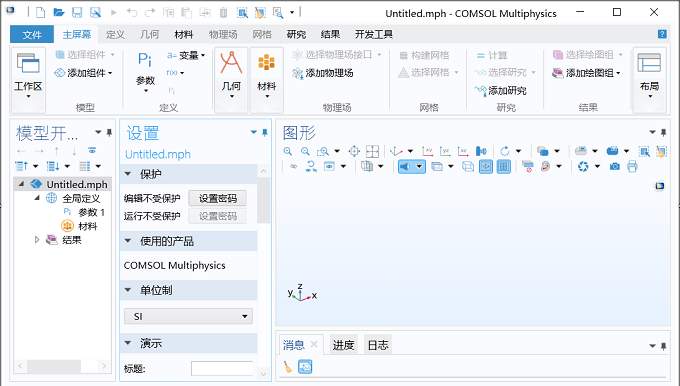This screenshot has width=680, height=386.
Task: Click the settings panel vertical scrollbar
Action: tap(263, 200)
